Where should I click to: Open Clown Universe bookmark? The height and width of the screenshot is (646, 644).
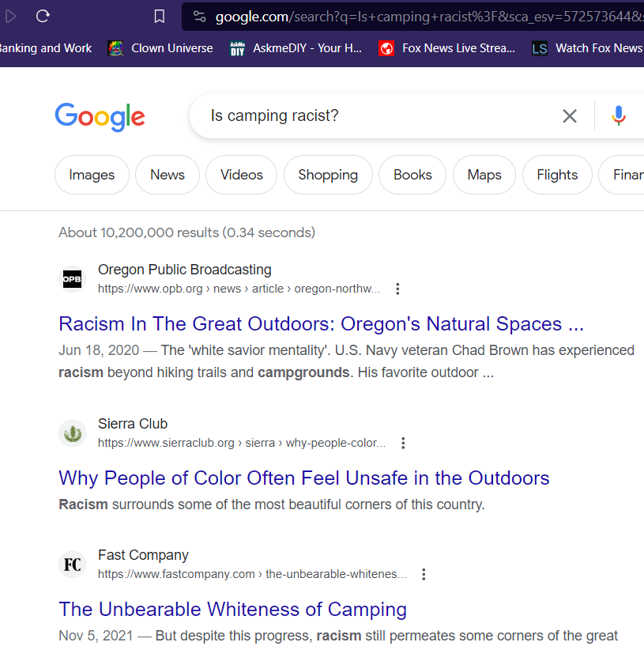(161, 48)
